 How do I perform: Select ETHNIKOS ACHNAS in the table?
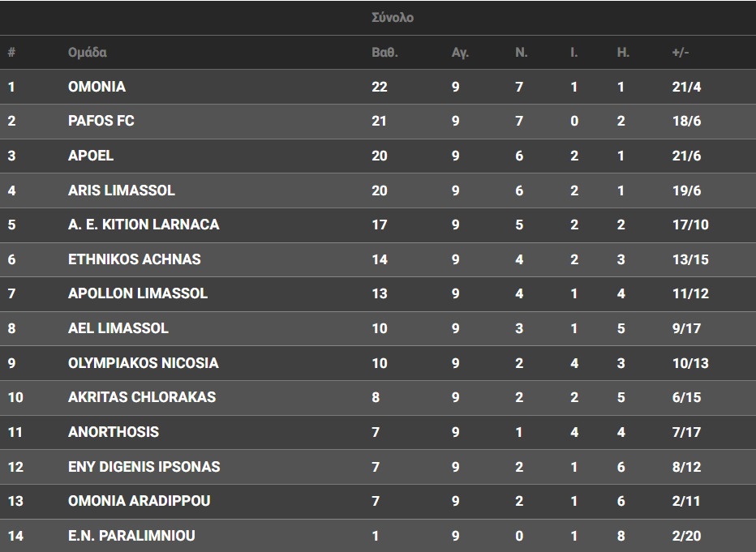(x=135, y=259)
